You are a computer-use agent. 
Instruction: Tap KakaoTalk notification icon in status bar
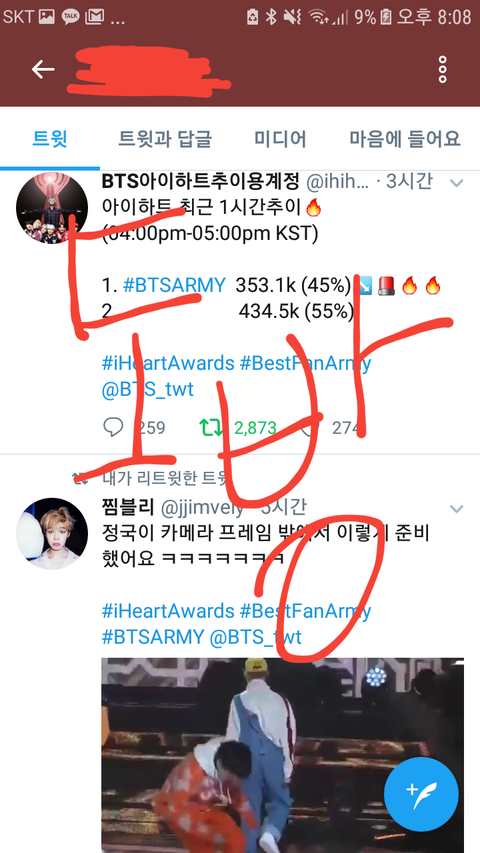coord(70,17)
